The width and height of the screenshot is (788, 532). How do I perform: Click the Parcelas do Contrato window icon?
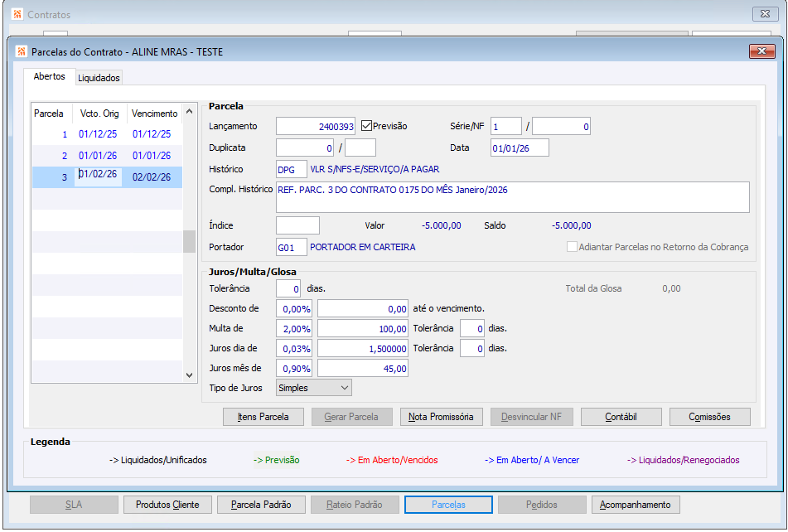click(21, 51)
